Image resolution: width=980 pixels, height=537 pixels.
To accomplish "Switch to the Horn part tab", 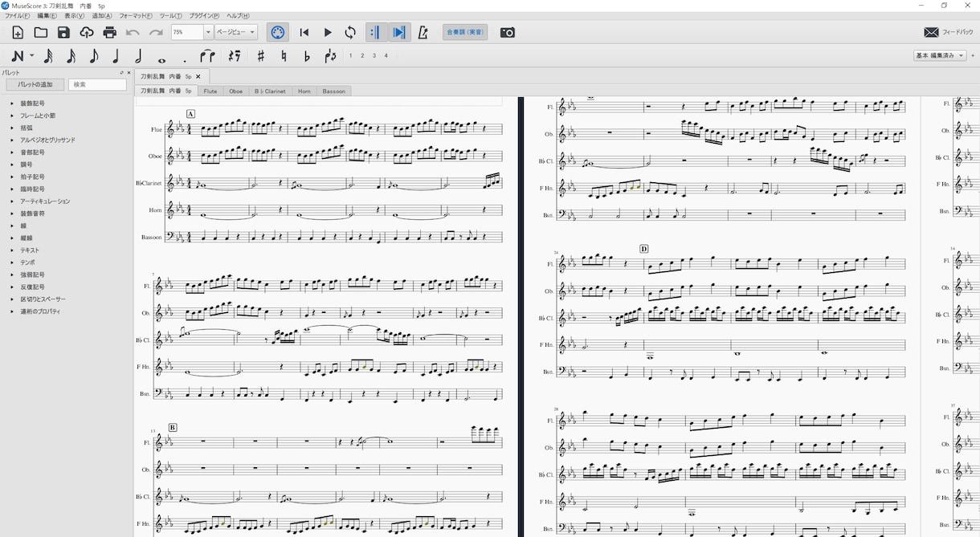I will [x=304, y=92].
